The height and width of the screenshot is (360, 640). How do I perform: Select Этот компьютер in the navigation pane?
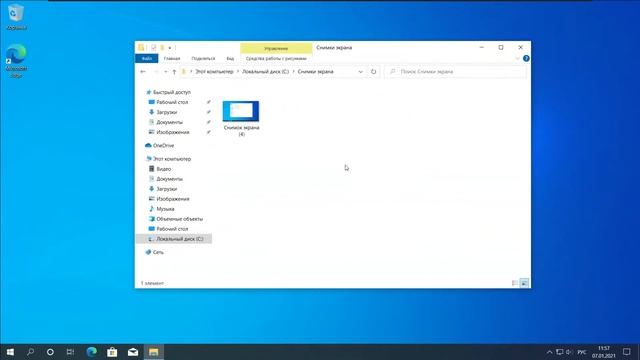171,159
